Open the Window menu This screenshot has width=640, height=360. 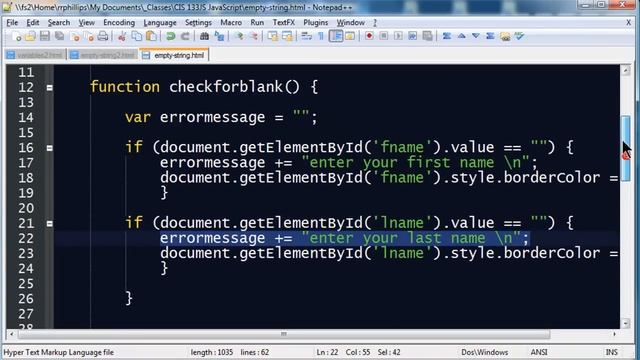pos(351,22)
